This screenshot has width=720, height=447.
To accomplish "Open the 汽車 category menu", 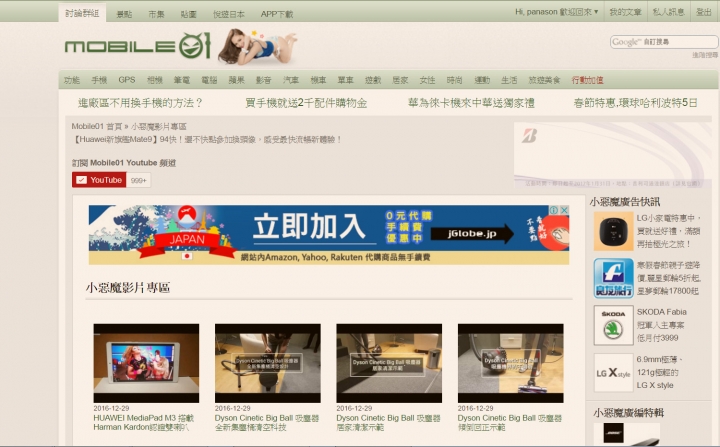I will (291, 80).
